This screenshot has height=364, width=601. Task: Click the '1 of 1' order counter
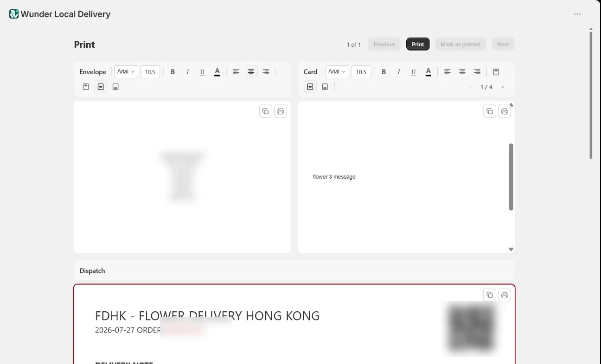tap(353, 45)
